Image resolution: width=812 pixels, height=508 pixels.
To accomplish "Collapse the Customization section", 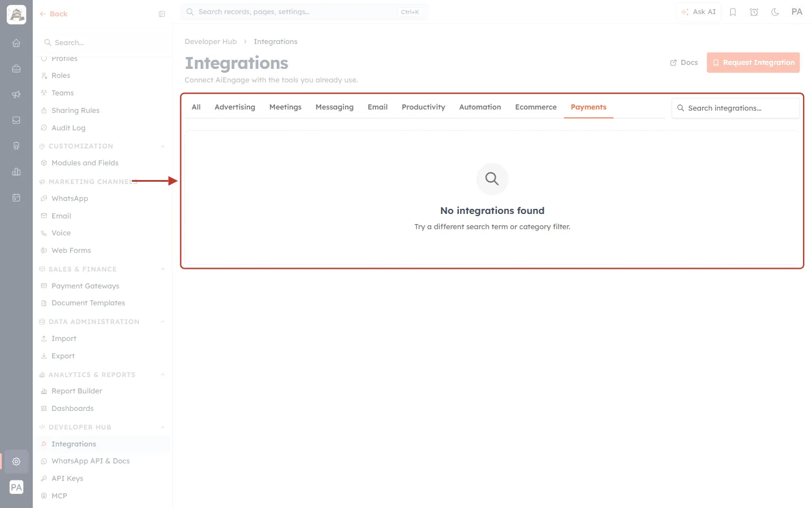I will pos(163,146).
